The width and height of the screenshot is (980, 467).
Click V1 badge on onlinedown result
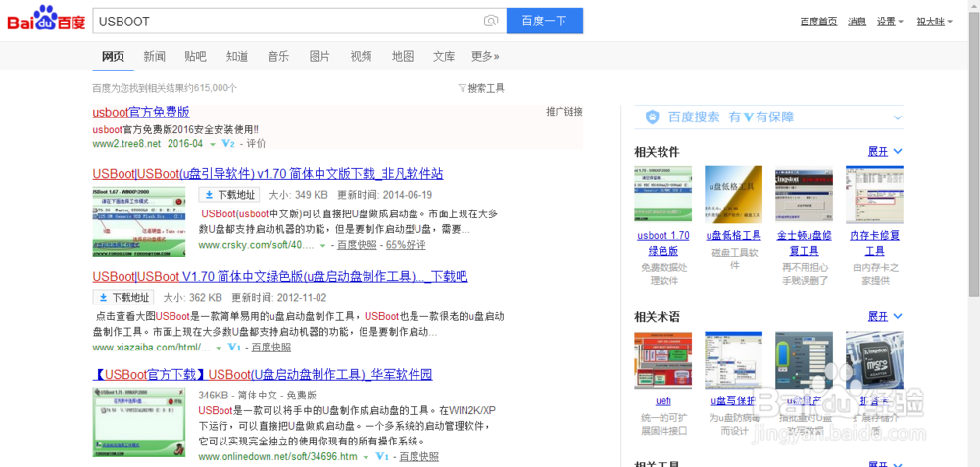[382, 457]
